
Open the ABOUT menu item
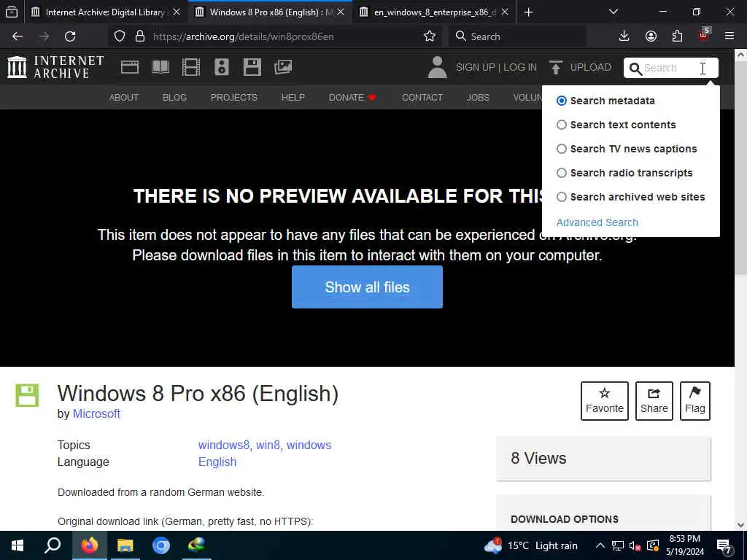tap(124, 98)
